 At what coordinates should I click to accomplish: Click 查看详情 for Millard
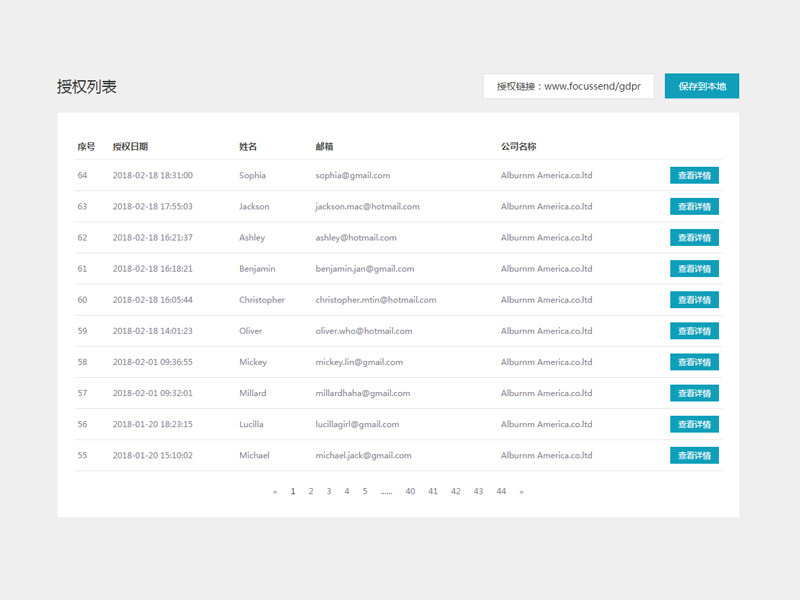point(694,393)
